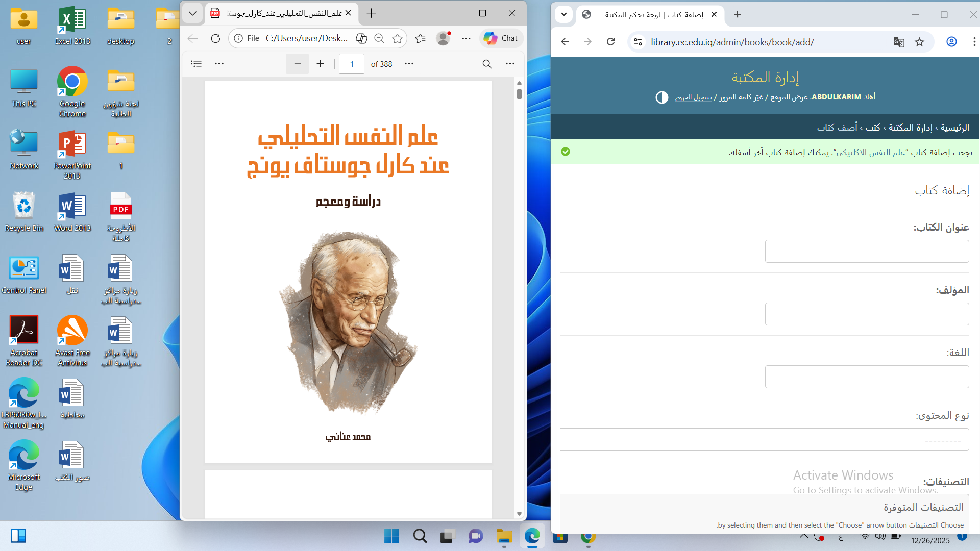Open tab actions dropdown in Edge
The image size is (980, 551).
(192, 13)
